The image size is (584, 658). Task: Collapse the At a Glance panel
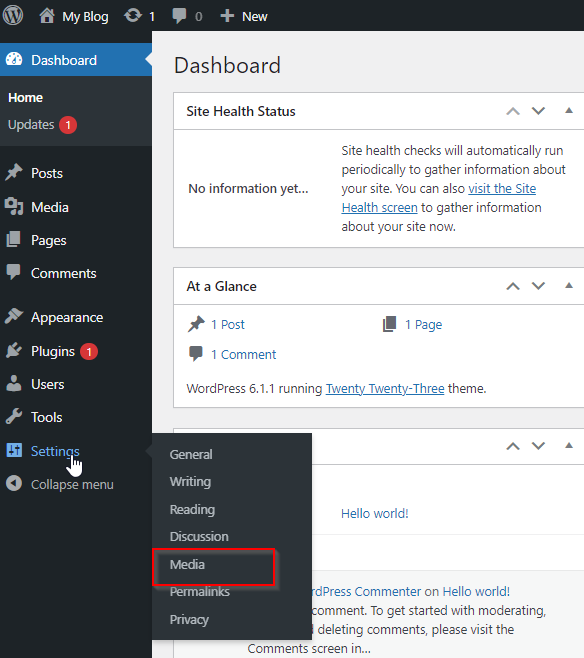[x=569, y=286]
